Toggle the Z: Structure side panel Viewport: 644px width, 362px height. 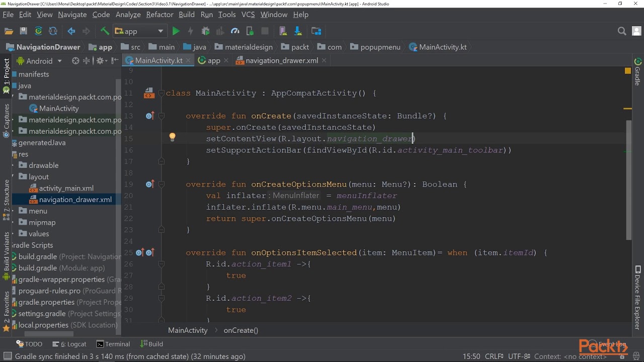click(7, 200)
